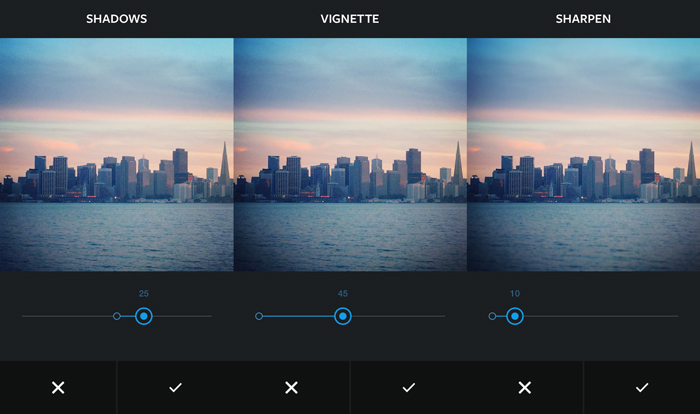Tap the Vignette photo preview
Image resolution: width=700 pixels, height=414 pixels.
[350, 154]
